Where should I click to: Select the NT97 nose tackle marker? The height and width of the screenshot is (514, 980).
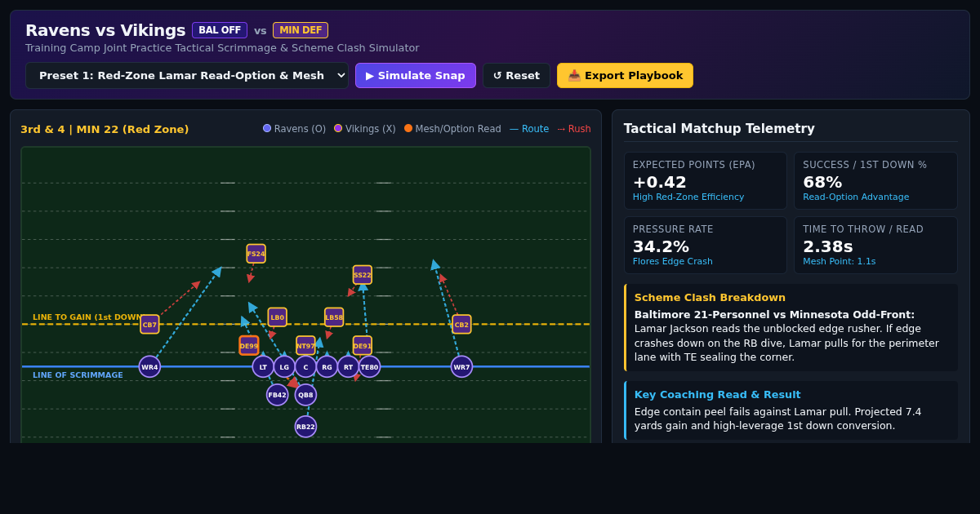pyautogui.click(x=305, y=346)
